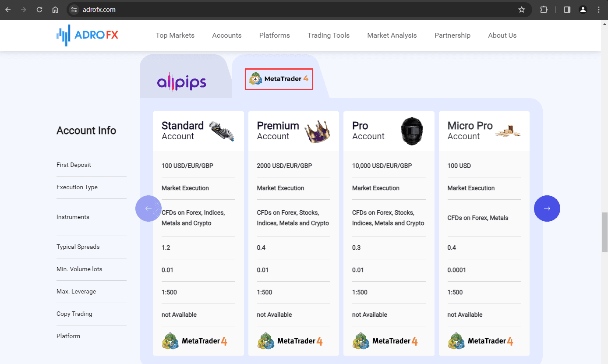Open the Platforms menu
The height and width of the screenshot is (364, 608).
point(275,35)
